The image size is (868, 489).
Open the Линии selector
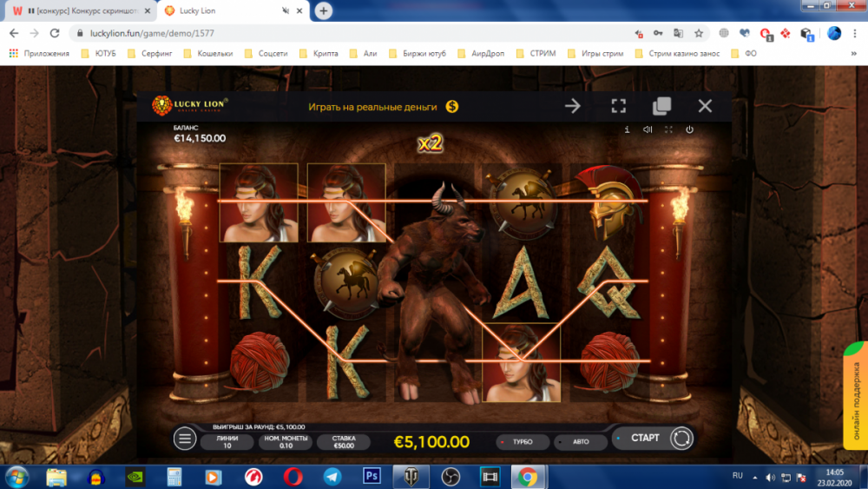pyautogui.click(x=226, y=442)
